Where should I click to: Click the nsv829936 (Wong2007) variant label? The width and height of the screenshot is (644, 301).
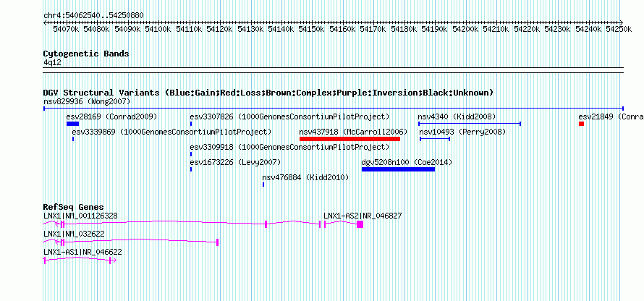click(x=87, y=101)
